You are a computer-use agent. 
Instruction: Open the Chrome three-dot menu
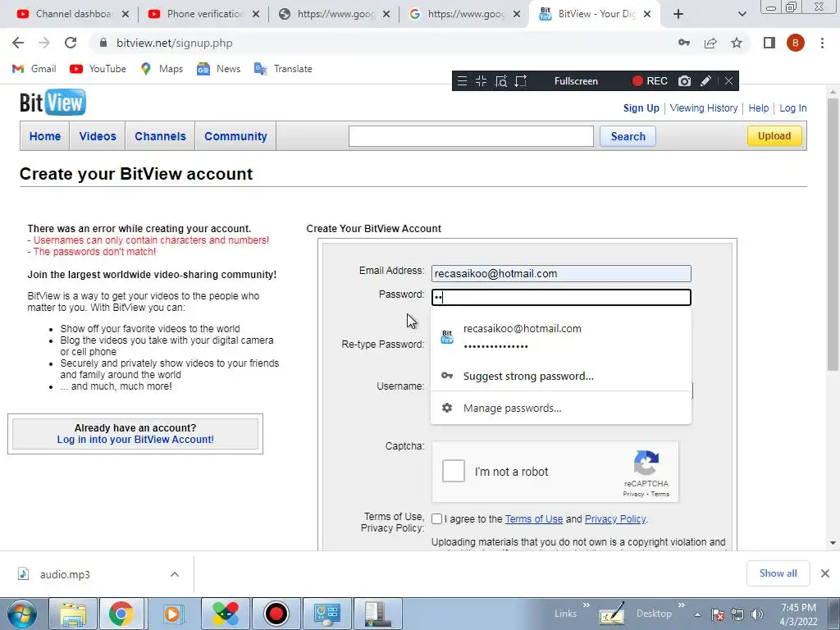tap(822, 43)
